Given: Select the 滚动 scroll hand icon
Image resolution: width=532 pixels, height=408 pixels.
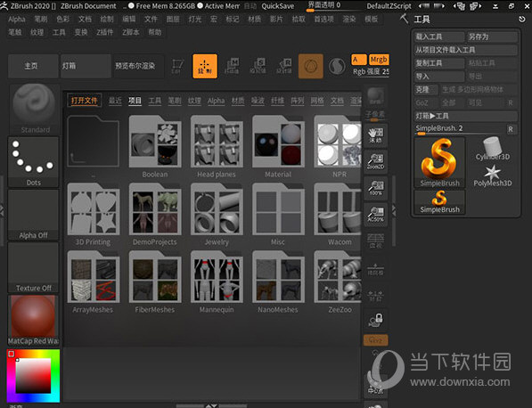Looking at the screenshot, I should pos(375,135).
